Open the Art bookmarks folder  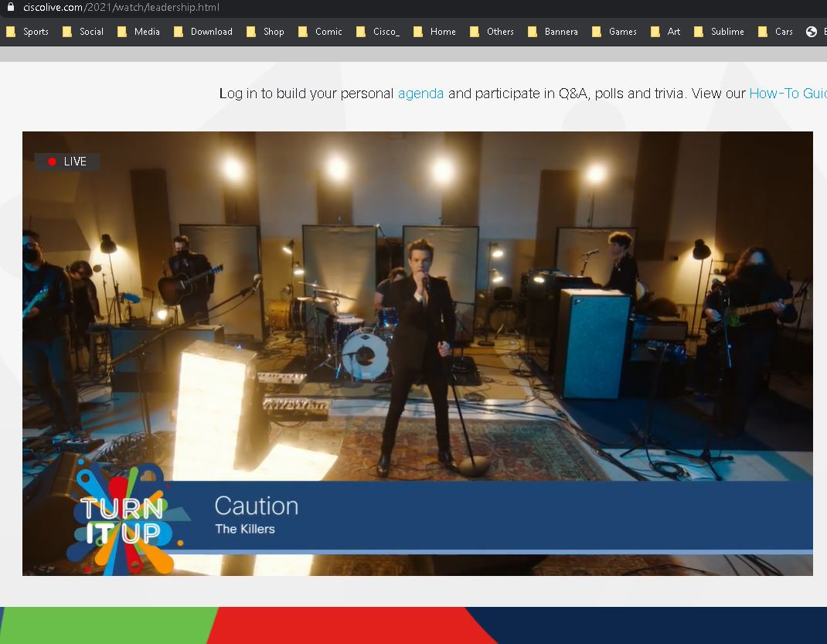[x=665, y=32]
